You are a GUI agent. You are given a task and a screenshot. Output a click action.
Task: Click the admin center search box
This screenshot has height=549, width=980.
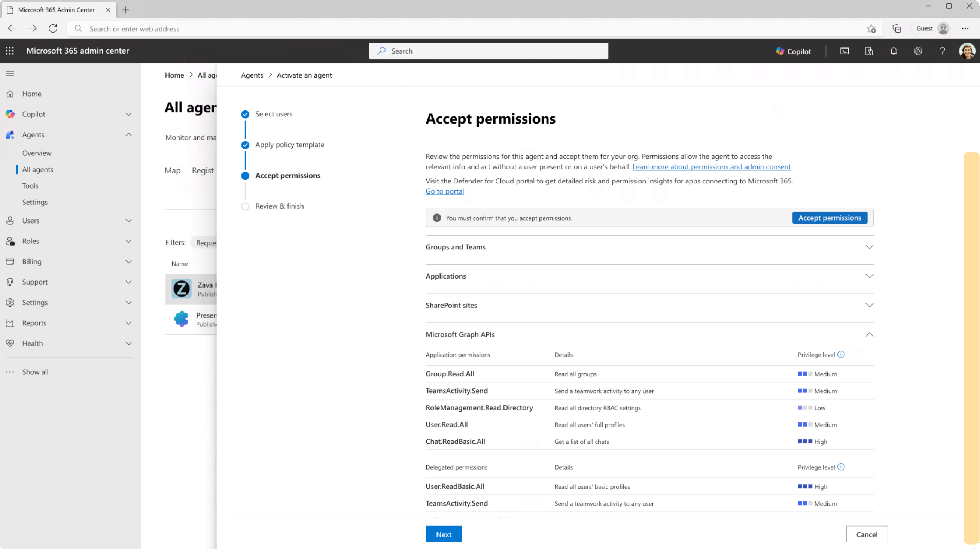pos(489,51)
